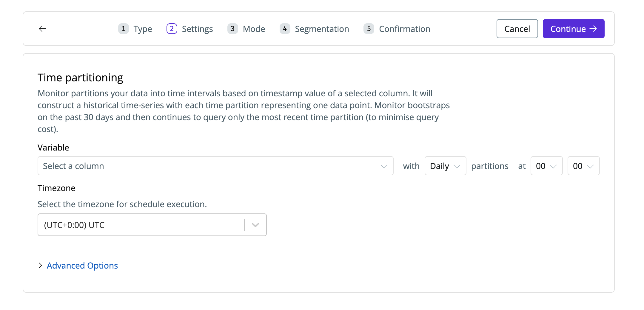Click the step 4 number badge

pos(285,29)
